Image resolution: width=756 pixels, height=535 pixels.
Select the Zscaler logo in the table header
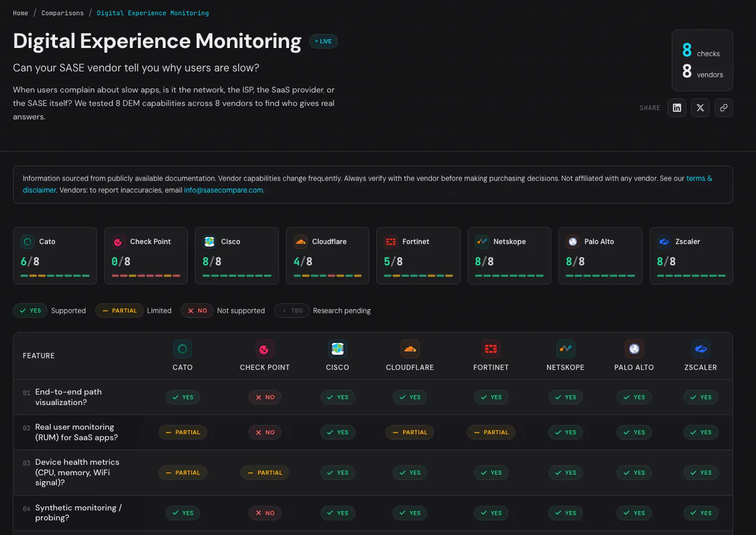click(701, 349)
